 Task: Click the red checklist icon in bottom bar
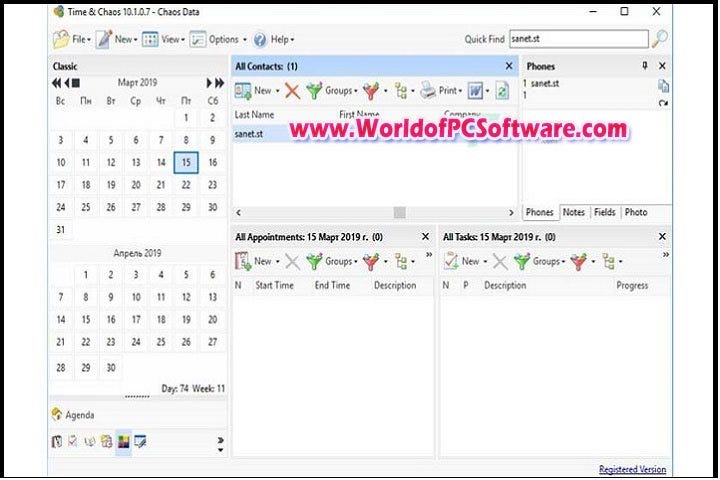(x=73, y=441)
